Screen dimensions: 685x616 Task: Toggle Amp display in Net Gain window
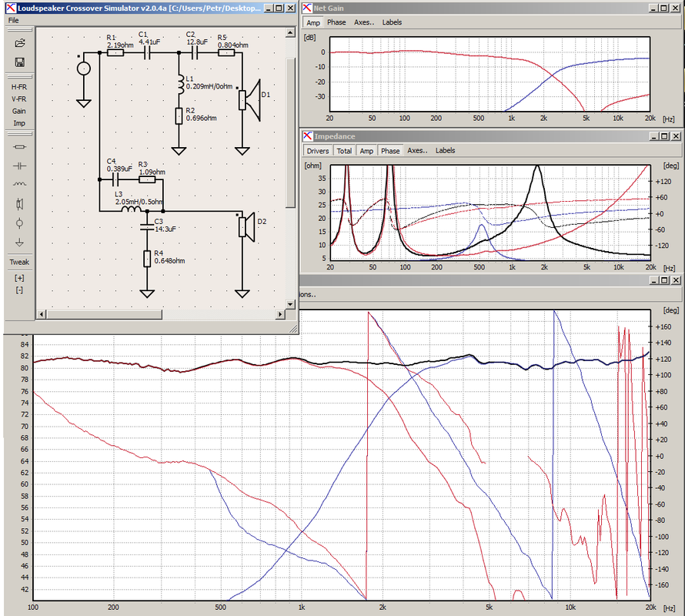313,23
